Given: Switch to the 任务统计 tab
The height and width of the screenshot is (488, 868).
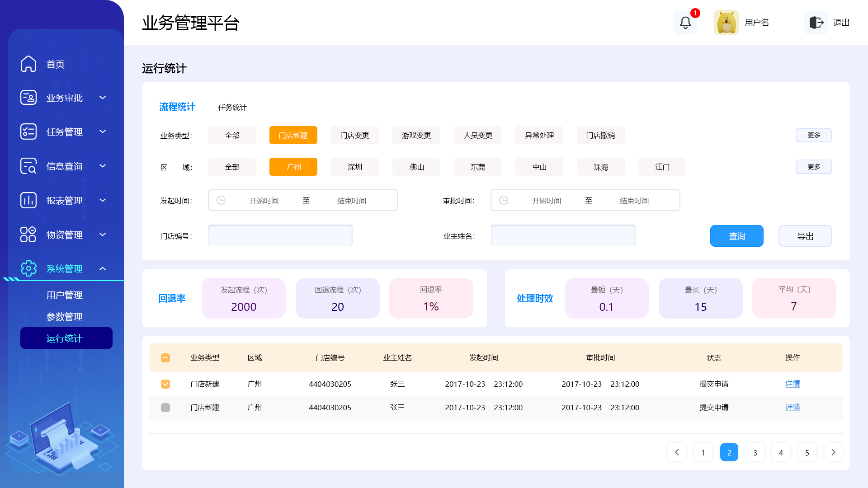Looking at the screenshot, I should coord(232,108).
